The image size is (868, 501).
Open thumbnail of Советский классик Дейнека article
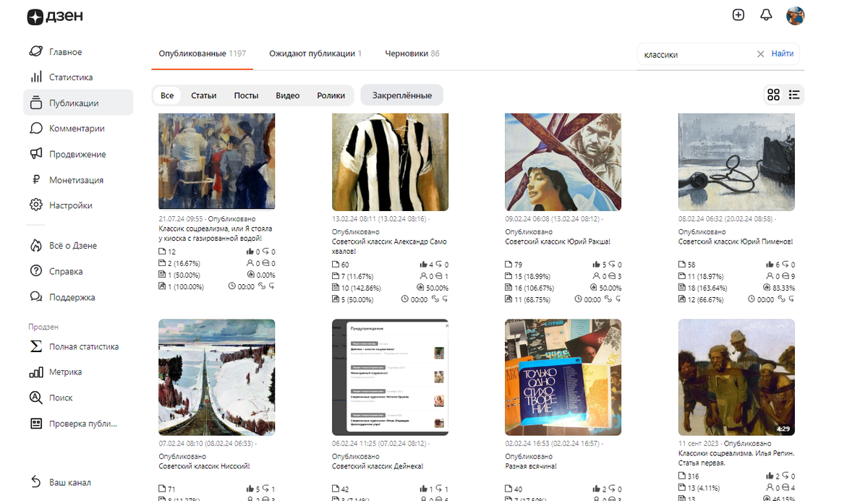point(391,377)
